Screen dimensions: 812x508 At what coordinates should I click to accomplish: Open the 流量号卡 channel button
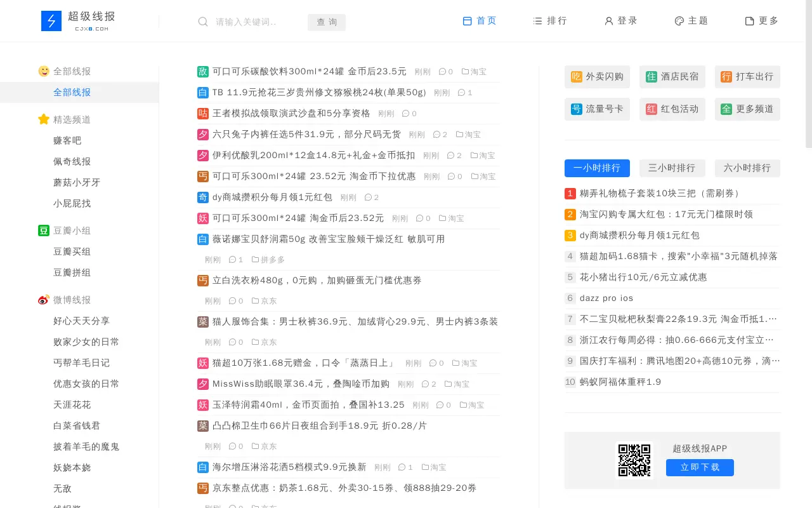597,109
